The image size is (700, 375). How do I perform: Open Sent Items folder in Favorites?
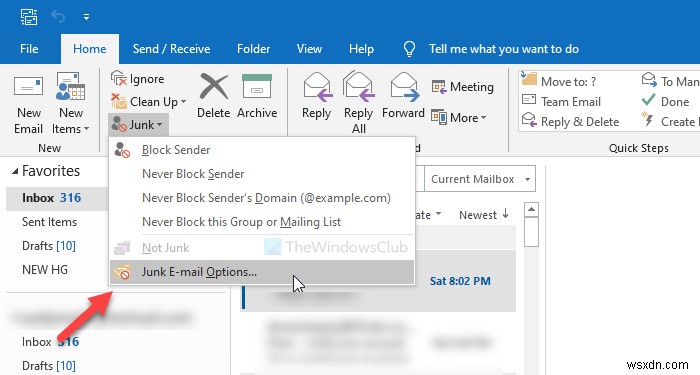pos(49,222)
